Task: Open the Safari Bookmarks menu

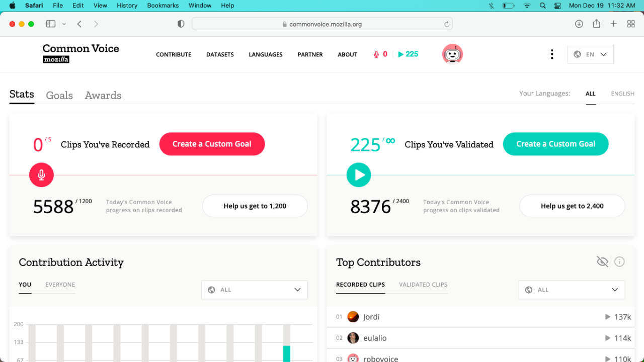Action: tap(163, 6)
